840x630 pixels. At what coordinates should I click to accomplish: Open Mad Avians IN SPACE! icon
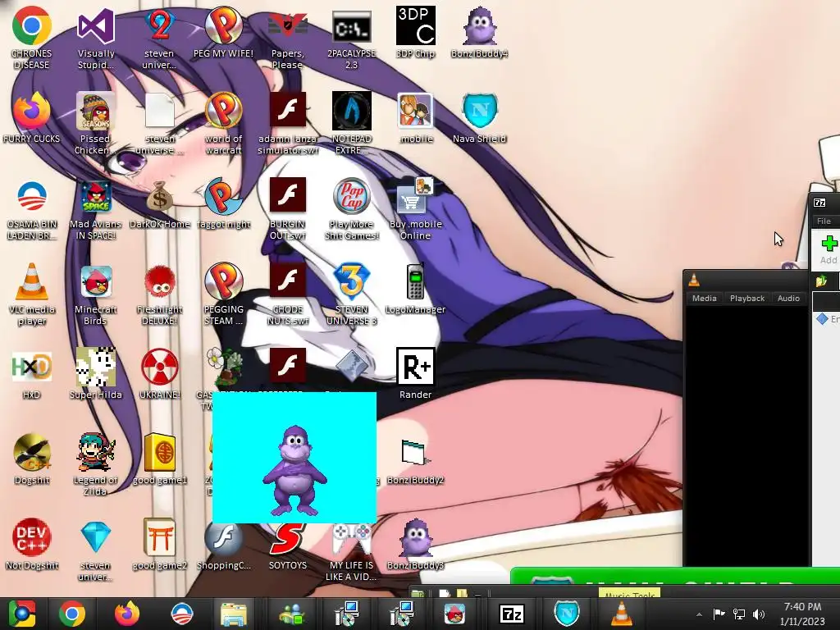click(x=95, y=197)
